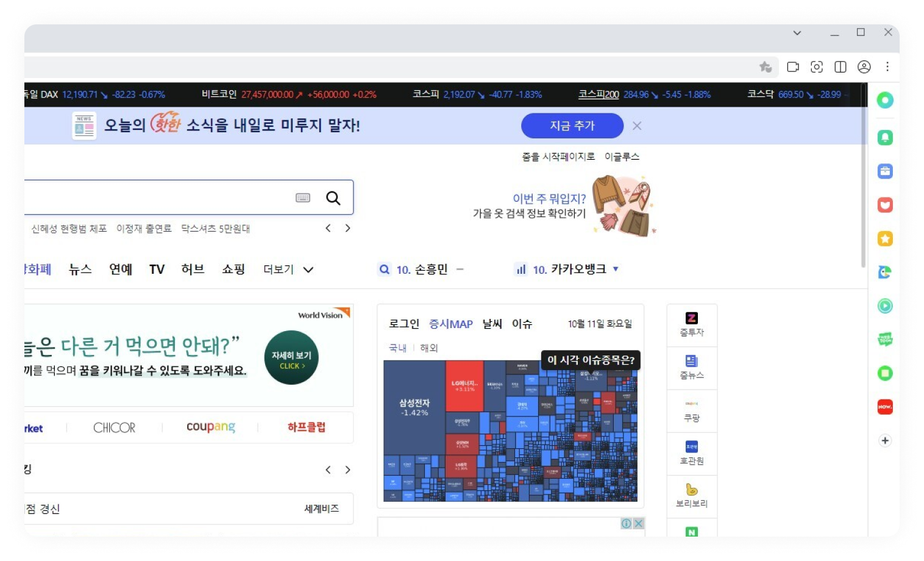
Task: Click the search magnifier icon
Action: (x=333, y=198)
